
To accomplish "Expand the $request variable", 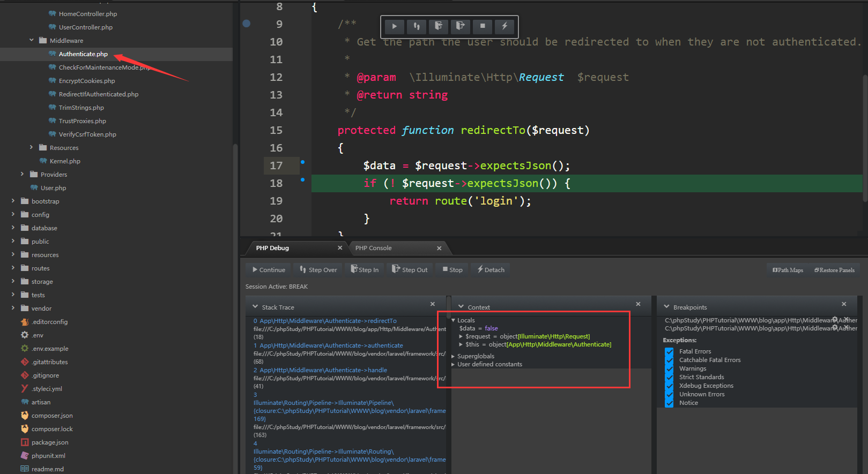I will tap(461, 336).
